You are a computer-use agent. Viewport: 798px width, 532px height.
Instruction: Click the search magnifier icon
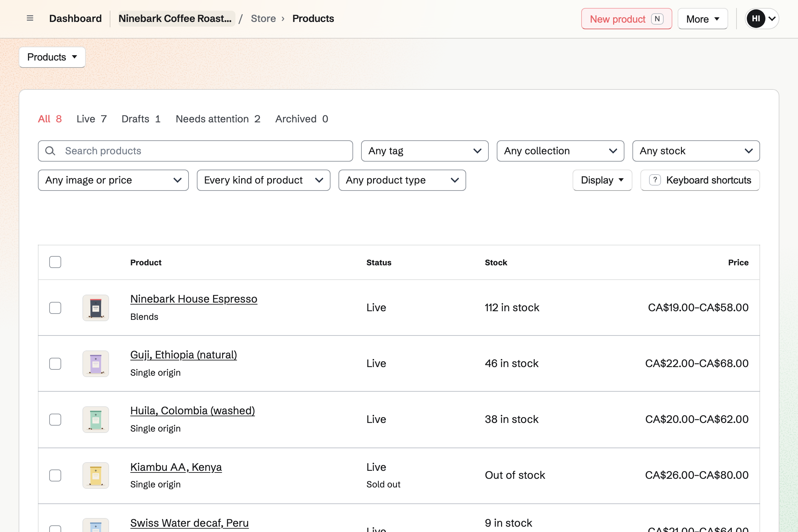click(50, 151)
